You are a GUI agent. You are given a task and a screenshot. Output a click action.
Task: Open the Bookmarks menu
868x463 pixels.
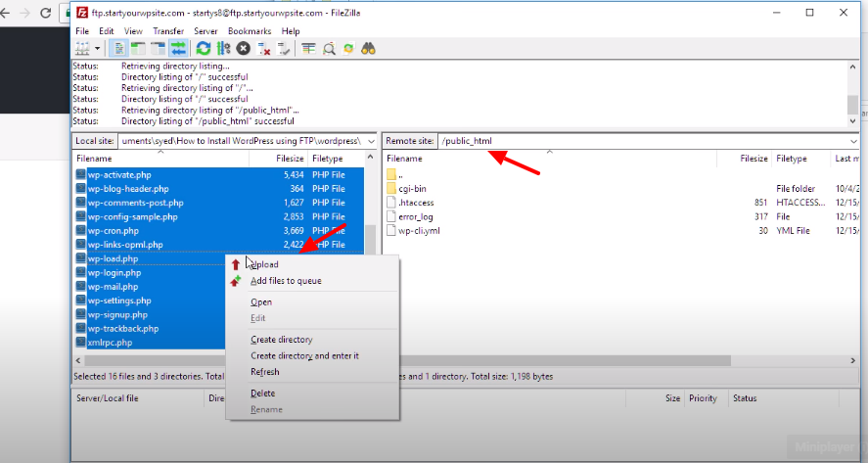pyautogui.click(x=250, y=31)
